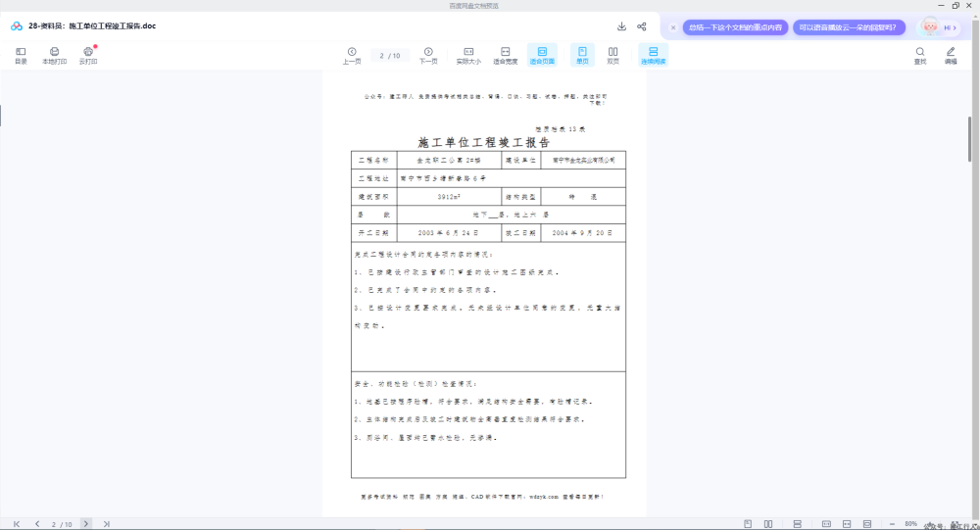This screenshot has width=980, height=530.
Task: Click fit width icon in status bar
Action: (847, 524)
